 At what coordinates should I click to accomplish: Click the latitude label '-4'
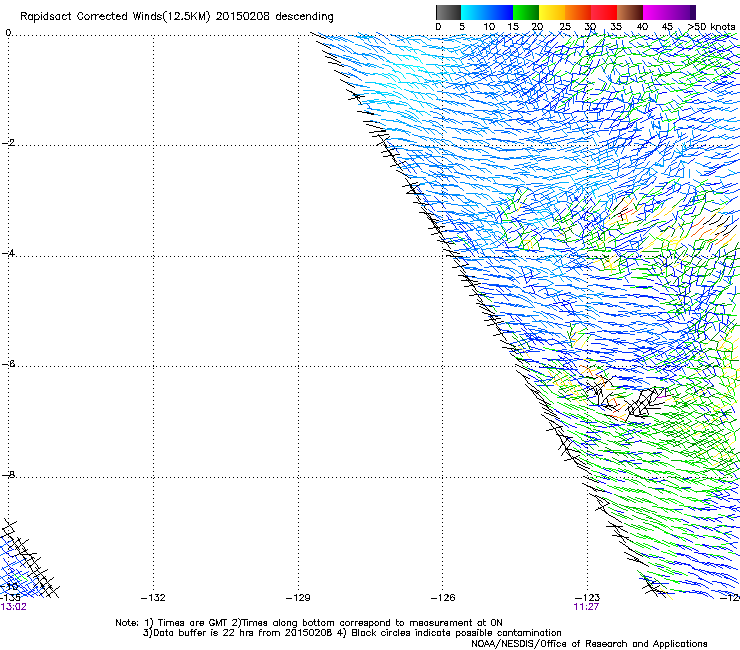coord(9,253)
